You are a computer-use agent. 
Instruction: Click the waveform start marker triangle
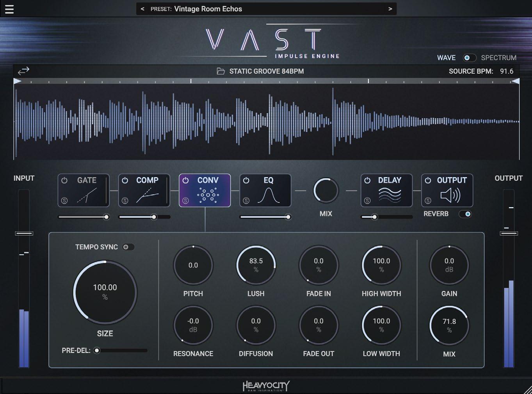17,81
